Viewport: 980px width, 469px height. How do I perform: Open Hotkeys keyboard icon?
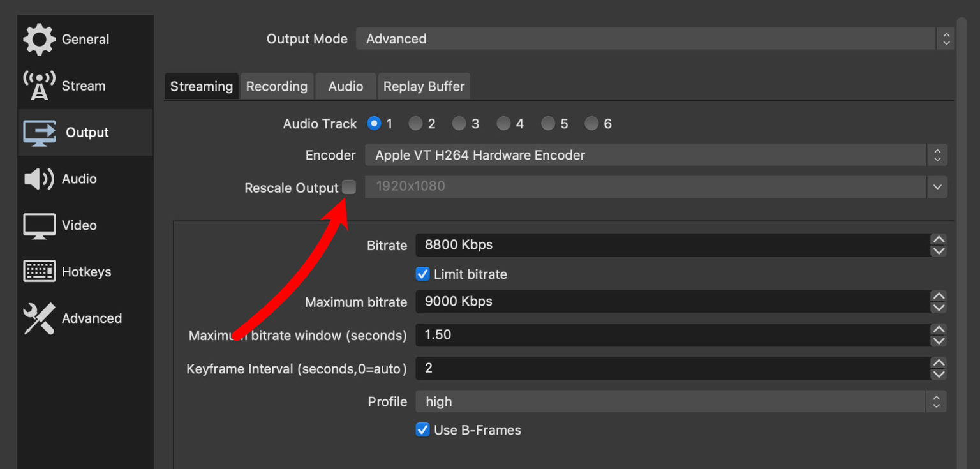pyautogui.click(x=38, y=271)
